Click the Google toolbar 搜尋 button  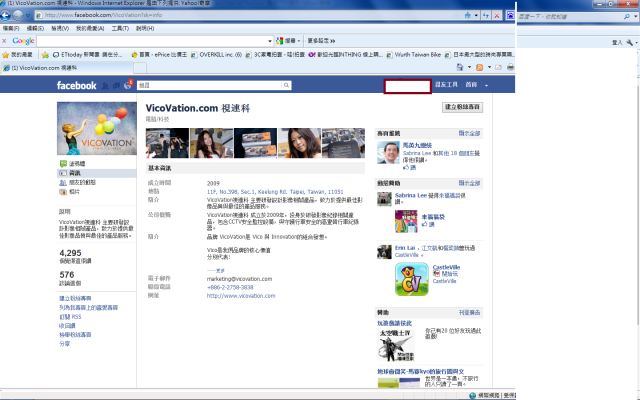[288, 41]
